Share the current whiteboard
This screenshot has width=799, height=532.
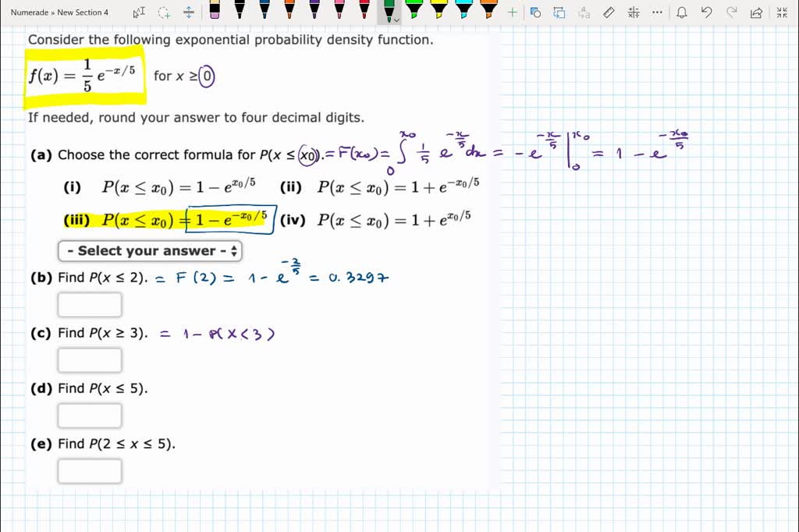[x=756, y=11]
